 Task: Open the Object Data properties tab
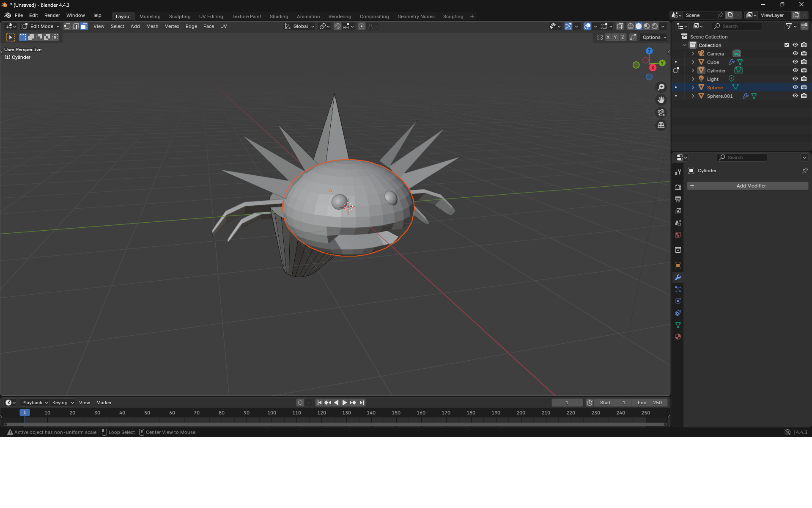point(678,325)
